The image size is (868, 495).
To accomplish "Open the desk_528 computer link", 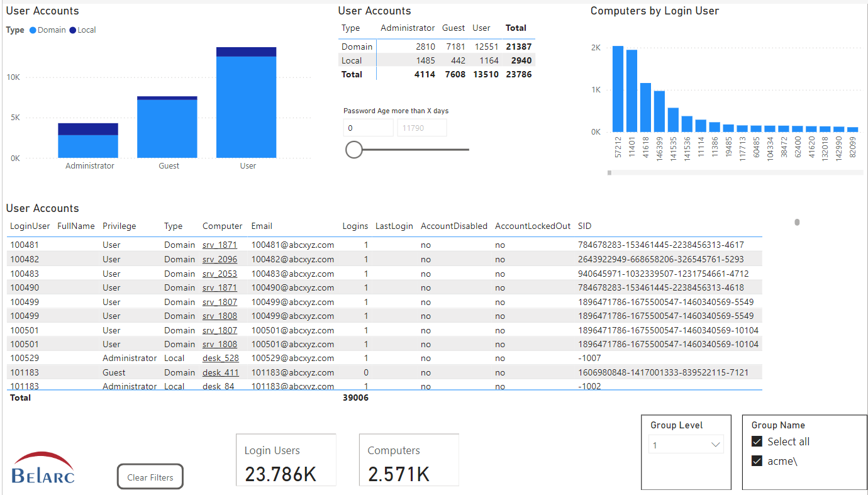I will point(220,358).
